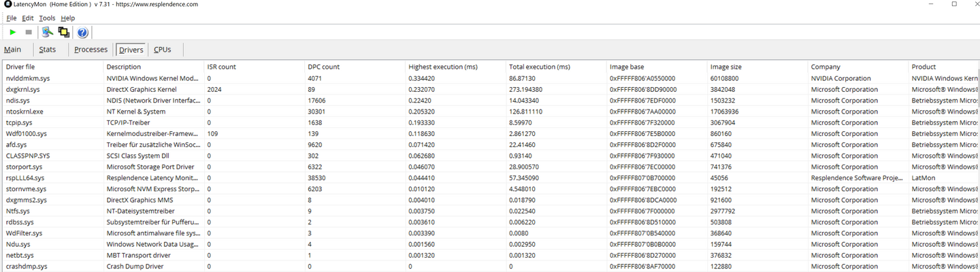Screen dimensions: 980x272
Task: Switch to the Stats tab
Action: 47,50
